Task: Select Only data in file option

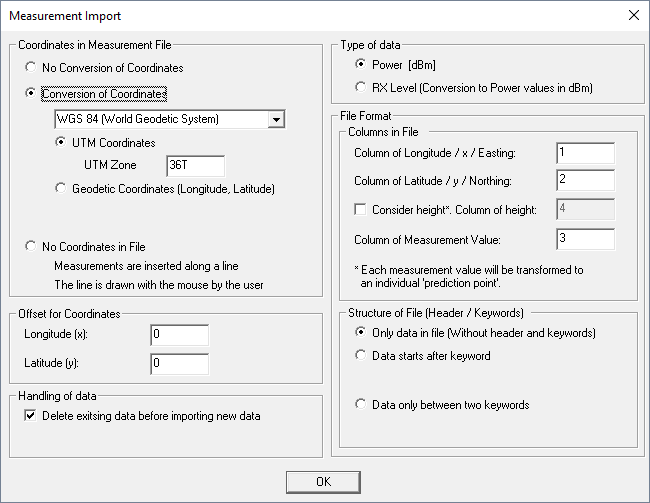Action: 361,332
